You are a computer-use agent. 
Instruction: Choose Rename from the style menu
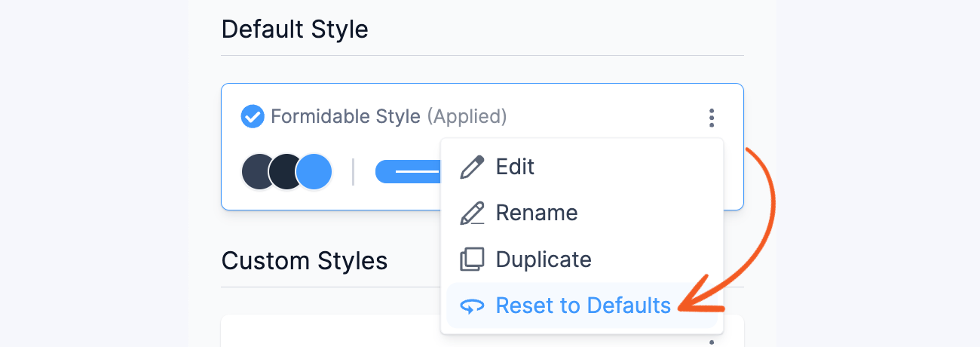pyautogui.click(x=582, y=213)
